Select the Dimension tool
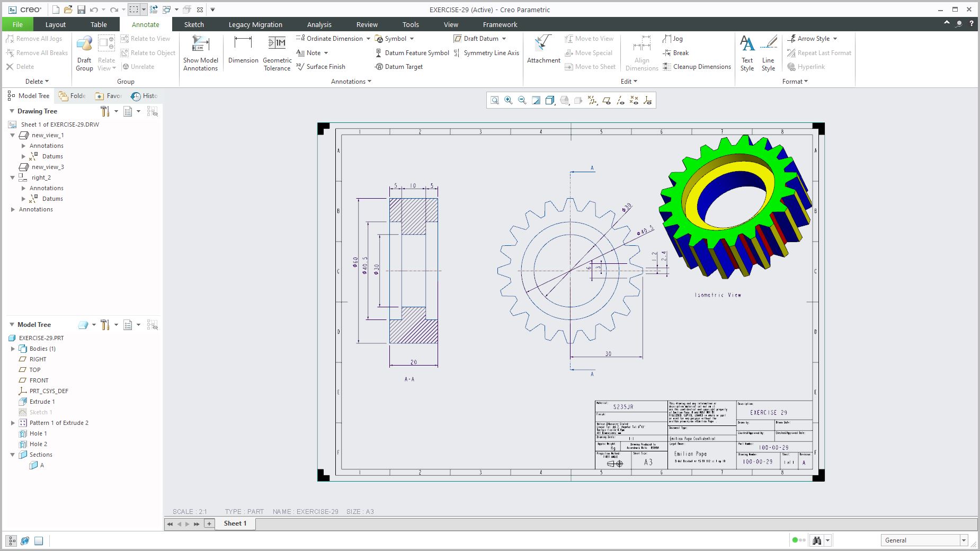Screen dimensions: 980x551 (x=243, y=50)
